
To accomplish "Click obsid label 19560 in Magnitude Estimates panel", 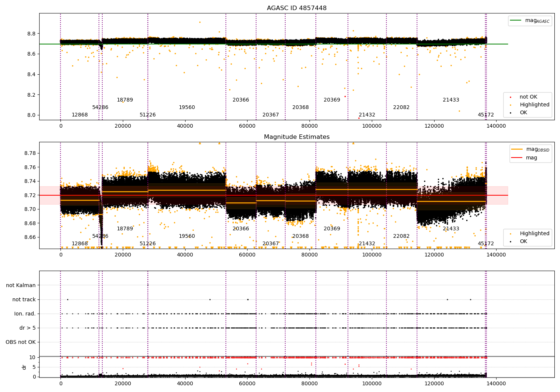I will pos(187,236).
